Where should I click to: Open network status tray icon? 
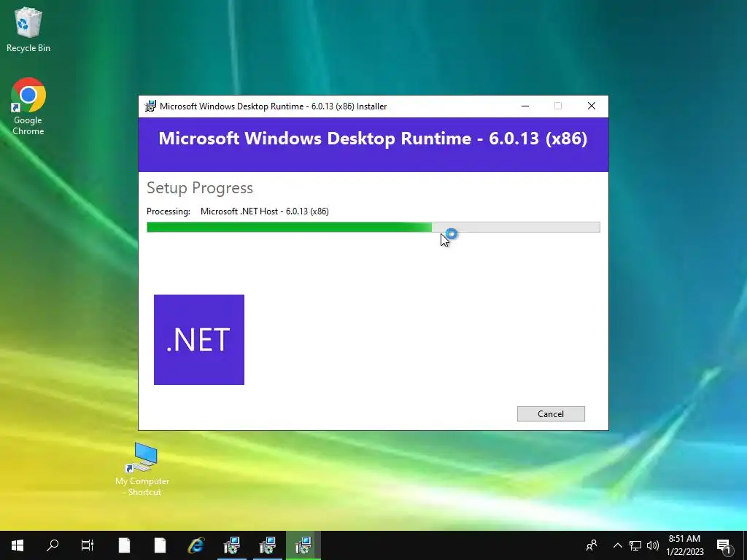(635, 545)
